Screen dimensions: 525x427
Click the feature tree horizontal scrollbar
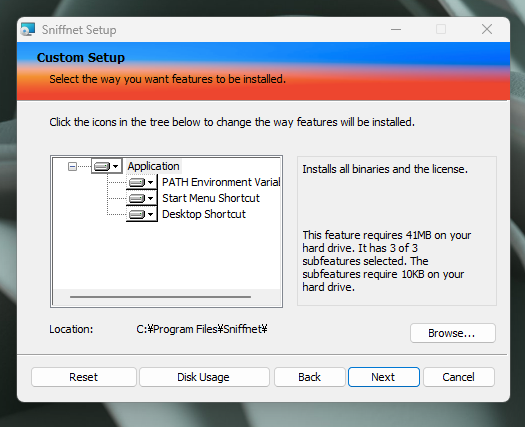pyautogui.click(x=160, y=297)
